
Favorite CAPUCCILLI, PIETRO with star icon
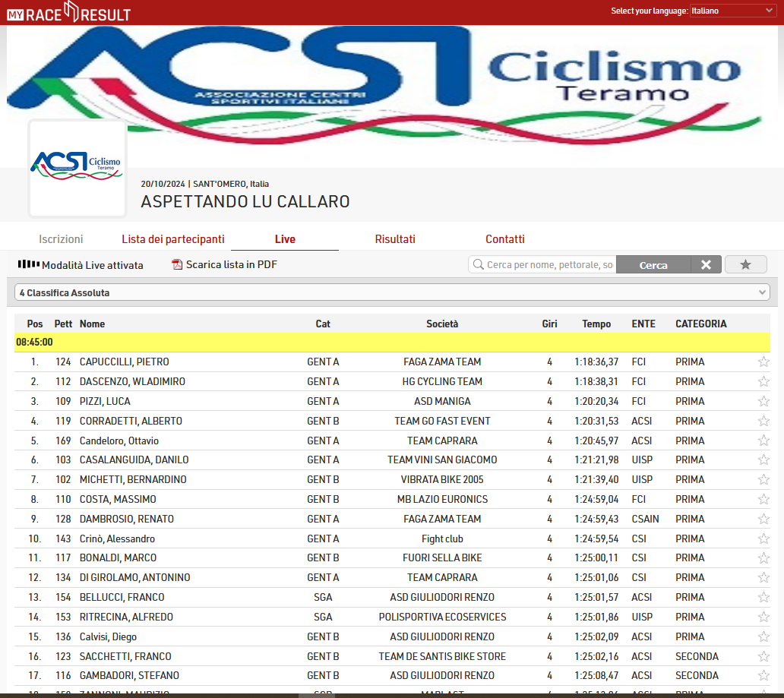[x=763, y=362]
